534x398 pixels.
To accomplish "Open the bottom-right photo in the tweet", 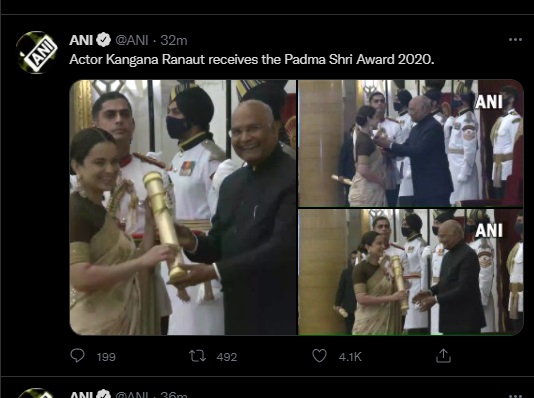I will [x=410, y=272].
